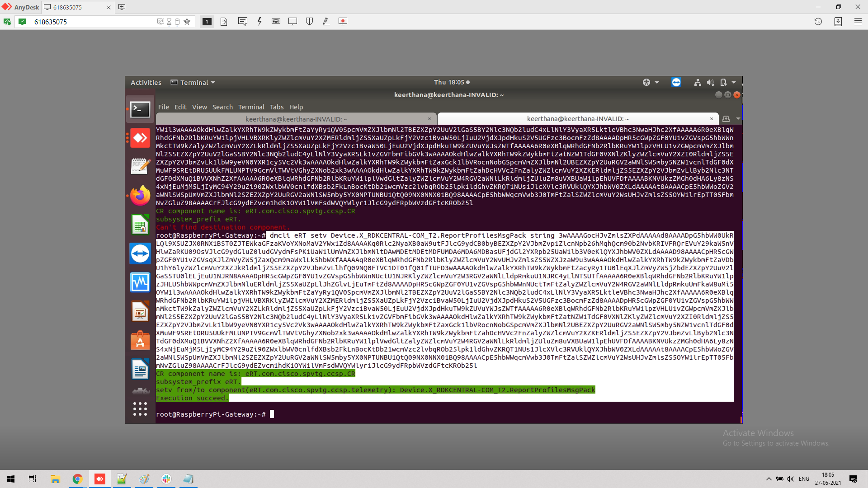Open Ubuntu Activities overview
The width and height of the screenshot is (868, 488).
click(146, 83)
